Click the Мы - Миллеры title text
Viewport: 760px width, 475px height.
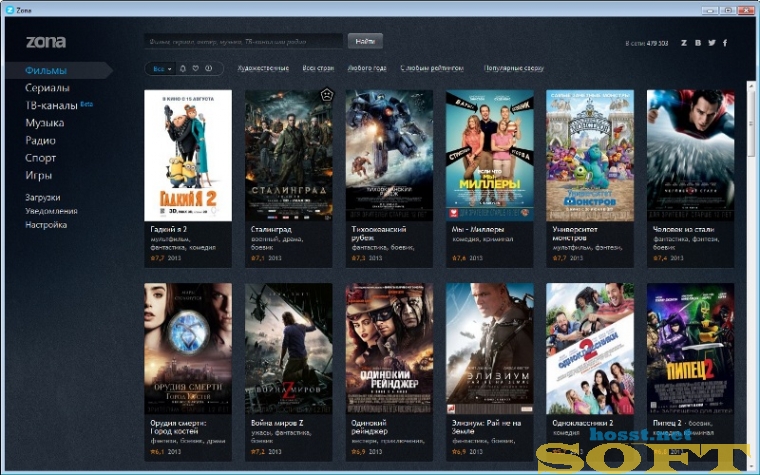pyautogui.click(x=477, y=229)
